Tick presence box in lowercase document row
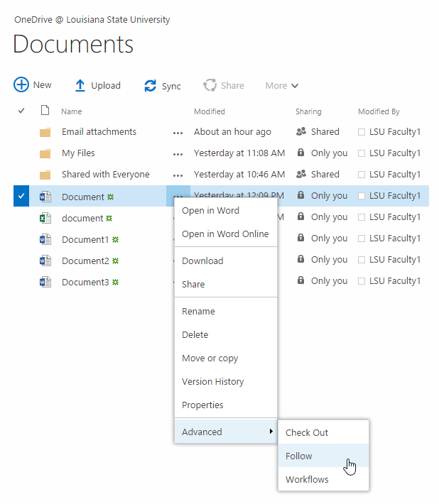This screenshot has width=439, height=504. click(x=362, y=217)
